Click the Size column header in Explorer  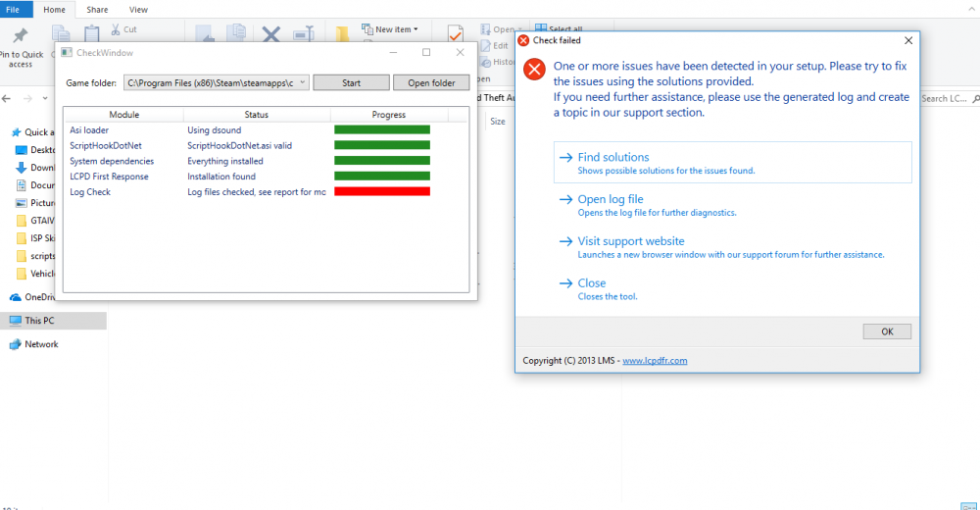coord(498,122)
